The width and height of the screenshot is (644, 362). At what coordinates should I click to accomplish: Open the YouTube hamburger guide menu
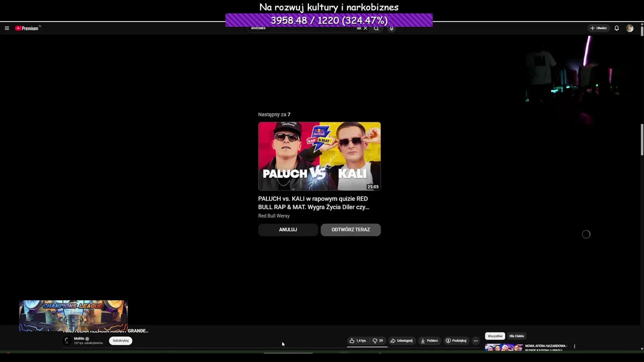coord(7,28)
